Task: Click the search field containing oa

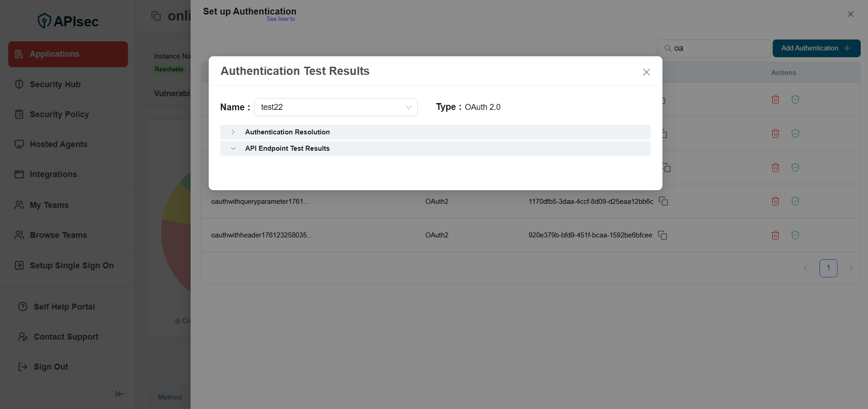Action: tap(714, 48)
